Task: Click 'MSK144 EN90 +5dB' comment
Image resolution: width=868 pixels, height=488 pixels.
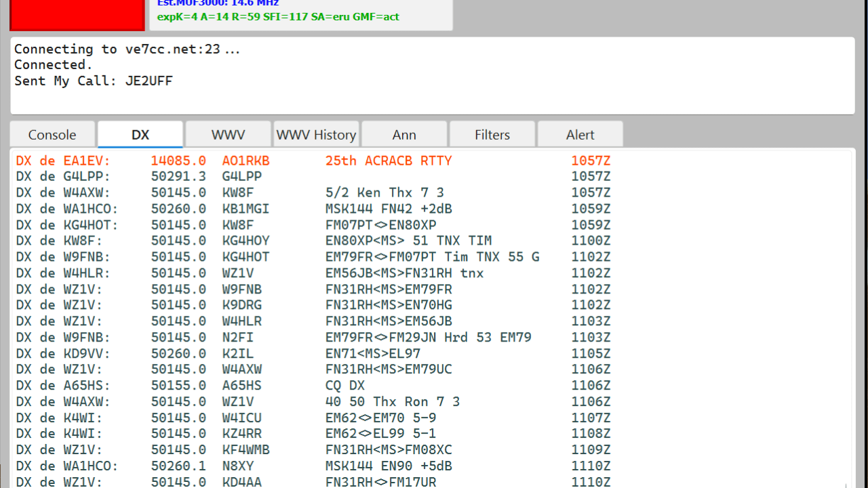Action: (389, 466)
